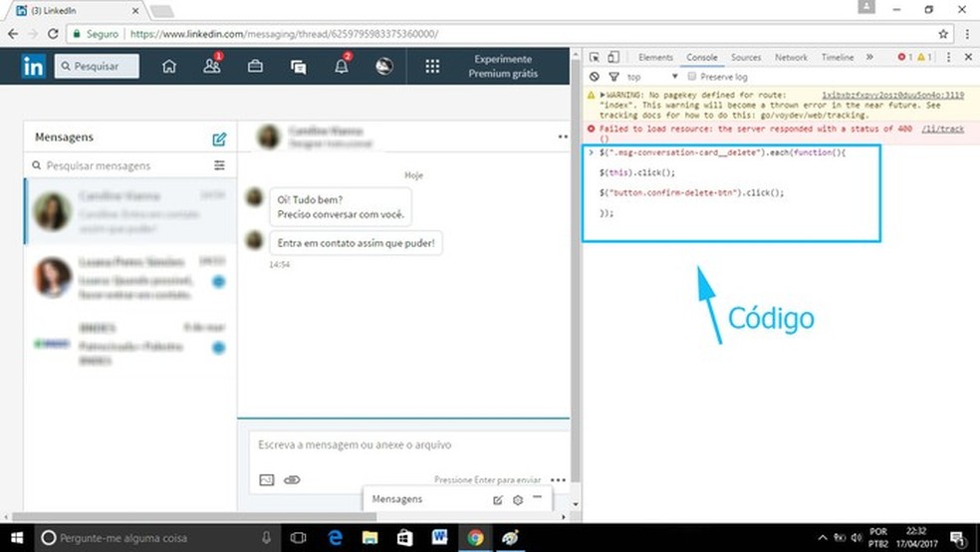Clear the console with the clear icon

pyautogui.click(x=595, y=77)
